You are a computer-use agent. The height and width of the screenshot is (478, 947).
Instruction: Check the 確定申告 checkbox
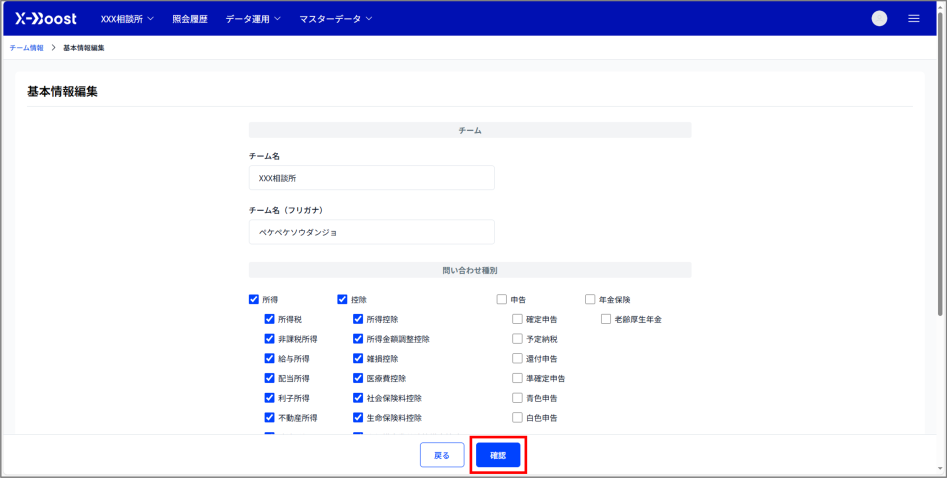point(517,319)
